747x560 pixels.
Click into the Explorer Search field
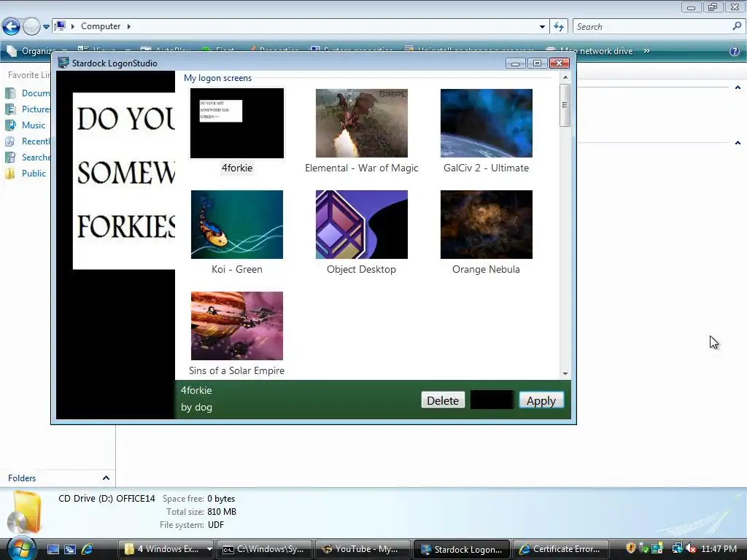tap(653, 27)
